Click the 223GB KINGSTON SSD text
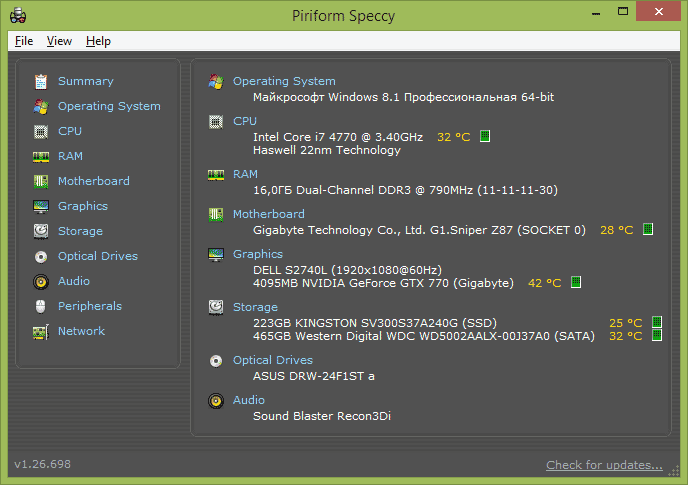The height and width of the screenshot is (485, 688). point(375,323)
